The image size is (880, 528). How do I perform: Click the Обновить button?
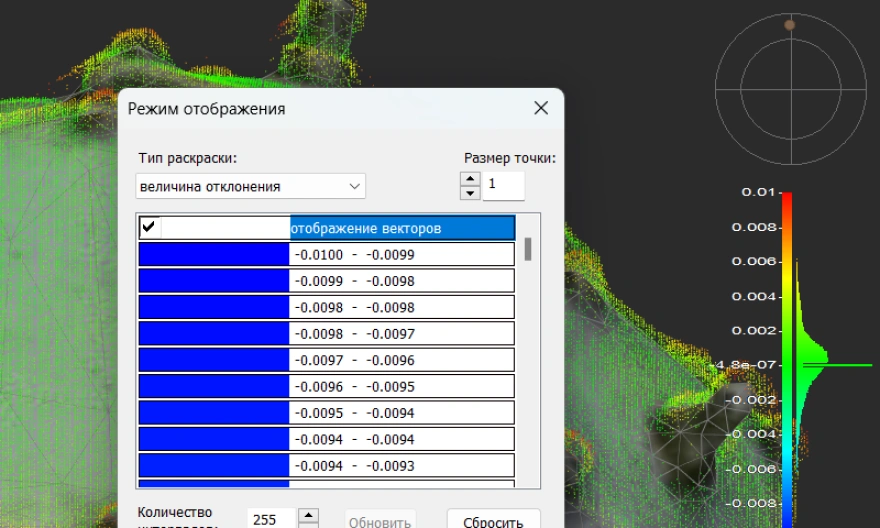tap(380, 521)
